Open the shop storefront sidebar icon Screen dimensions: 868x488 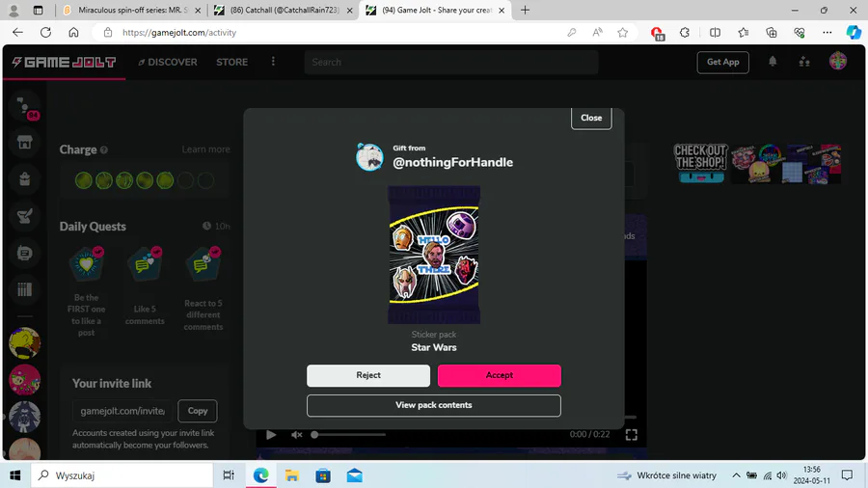pos(24,142)
